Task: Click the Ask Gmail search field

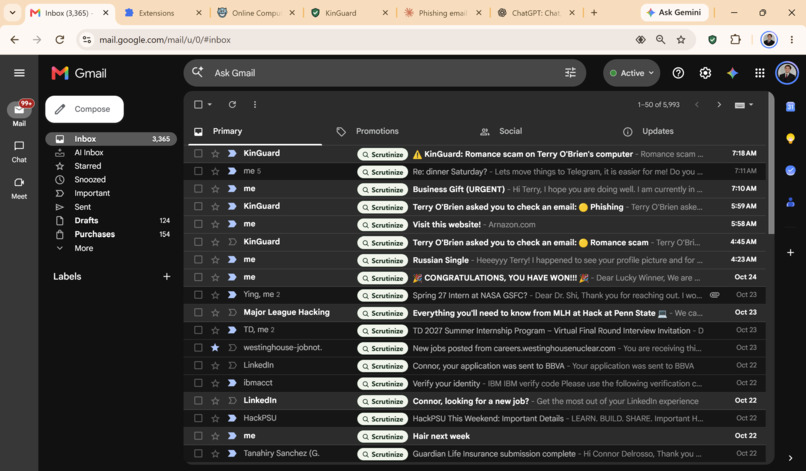Action: 386,73
